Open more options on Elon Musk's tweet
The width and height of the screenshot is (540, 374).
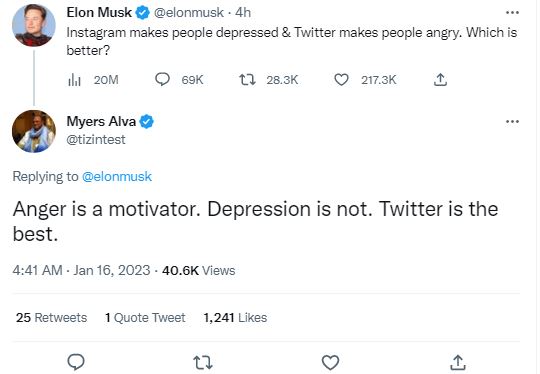[x=512, y=13]
